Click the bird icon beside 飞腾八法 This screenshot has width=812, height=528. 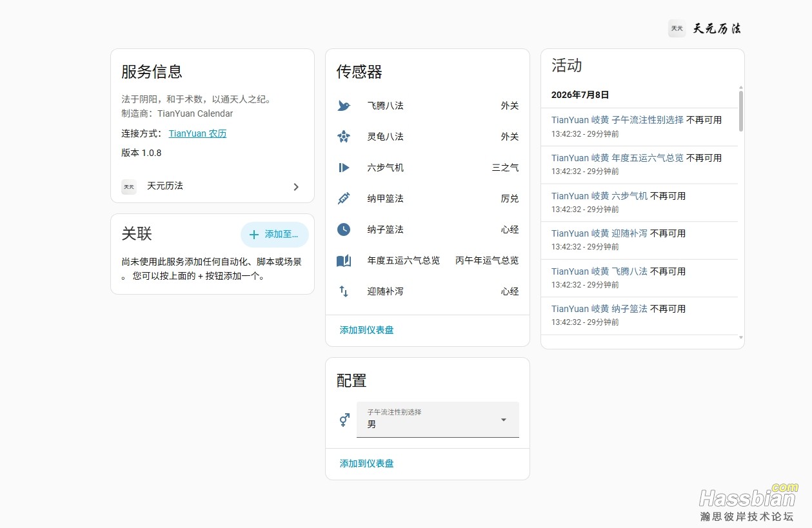[x=344, y=106]
